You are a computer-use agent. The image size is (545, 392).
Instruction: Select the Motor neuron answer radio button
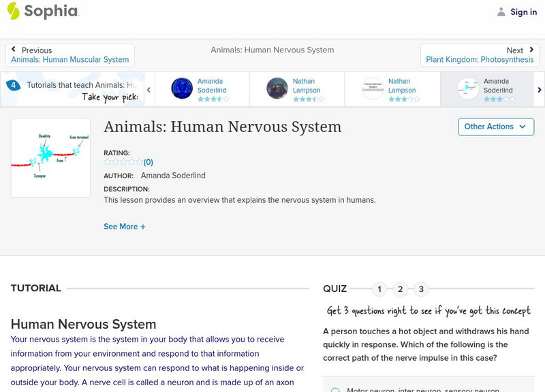pyautogui.click(x=335, y=390)
